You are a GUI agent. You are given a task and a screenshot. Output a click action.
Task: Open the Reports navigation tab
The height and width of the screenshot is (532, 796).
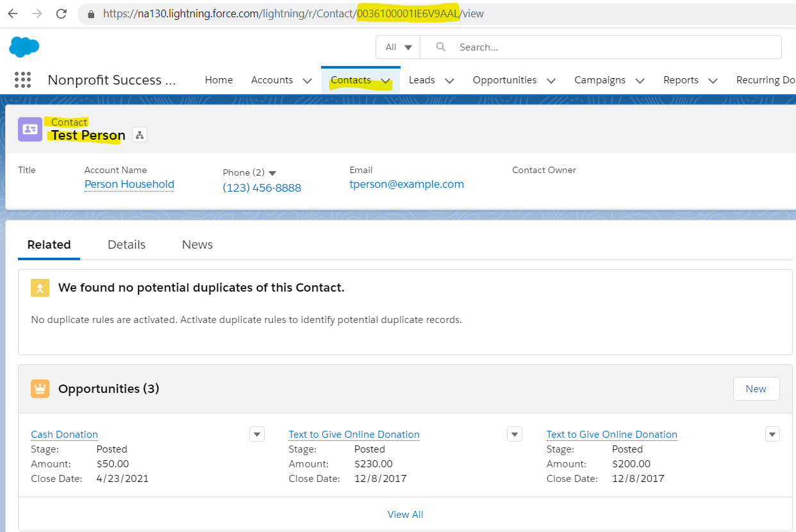(681, 80)
